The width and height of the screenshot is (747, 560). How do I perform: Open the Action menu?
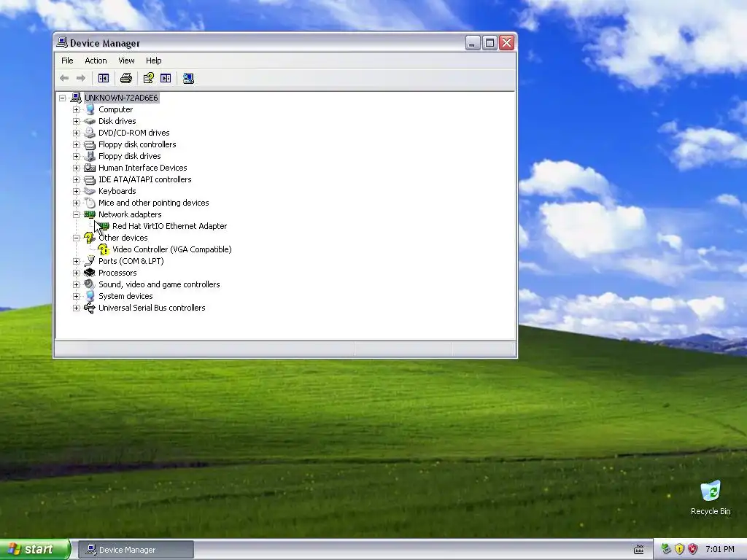click(x=96, y=61)
